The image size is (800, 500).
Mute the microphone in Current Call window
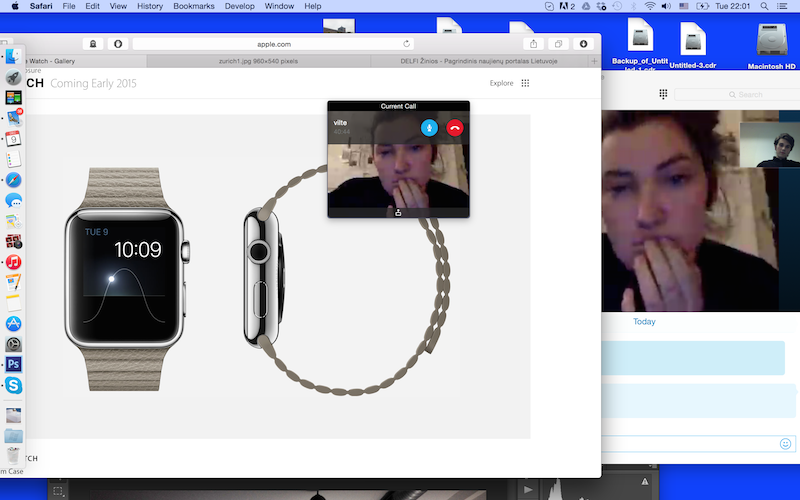[429, 128]
